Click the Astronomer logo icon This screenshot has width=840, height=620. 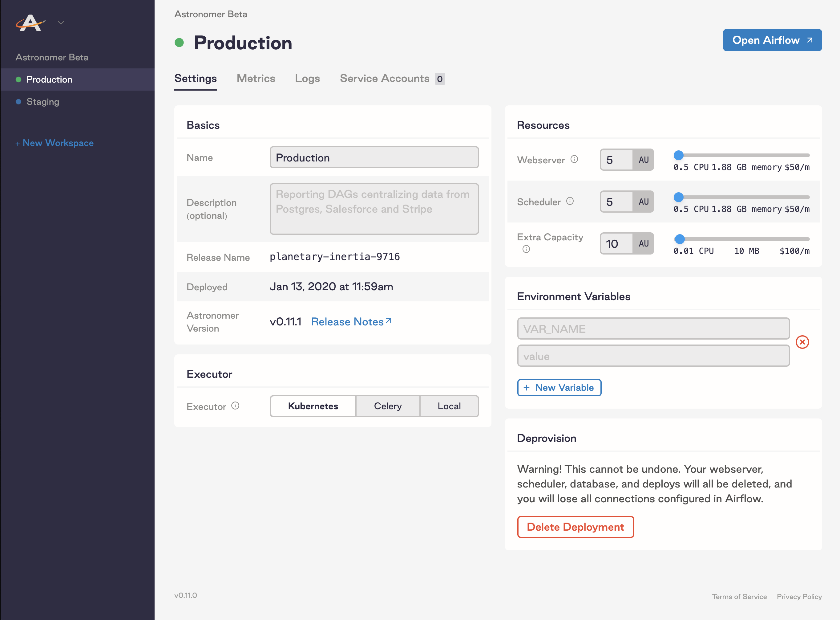30,23
